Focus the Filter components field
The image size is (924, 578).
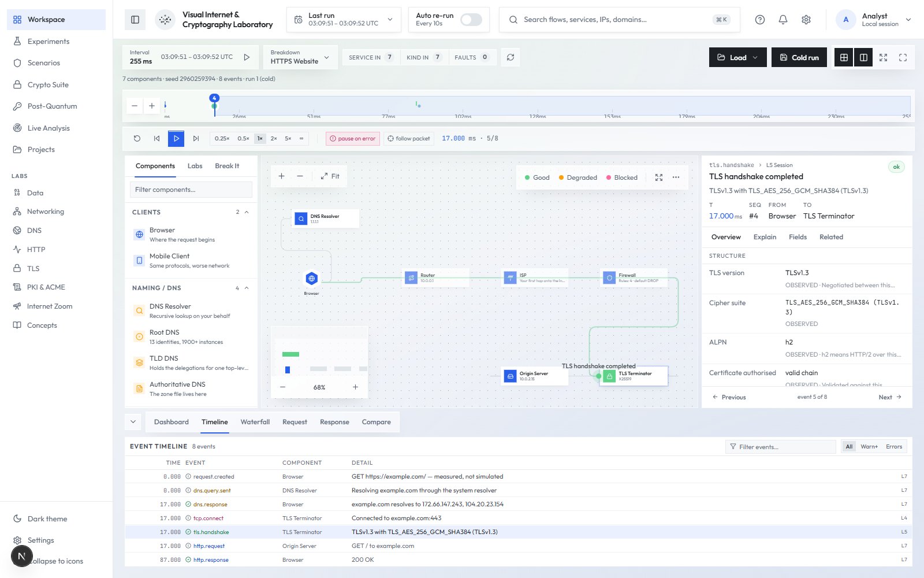(x=191, y=190)
